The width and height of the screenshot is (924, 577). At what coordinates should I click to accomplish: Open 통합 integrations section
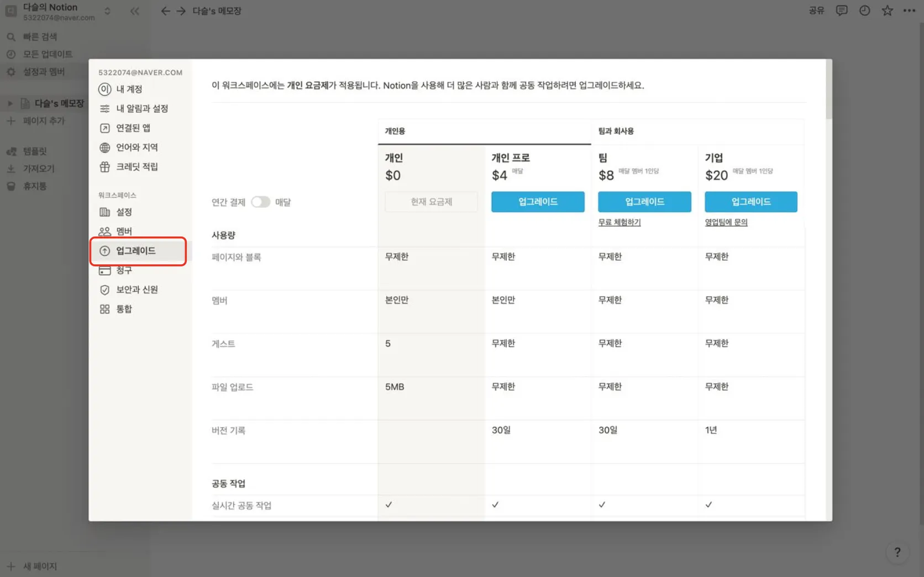[x=141, y=309]
